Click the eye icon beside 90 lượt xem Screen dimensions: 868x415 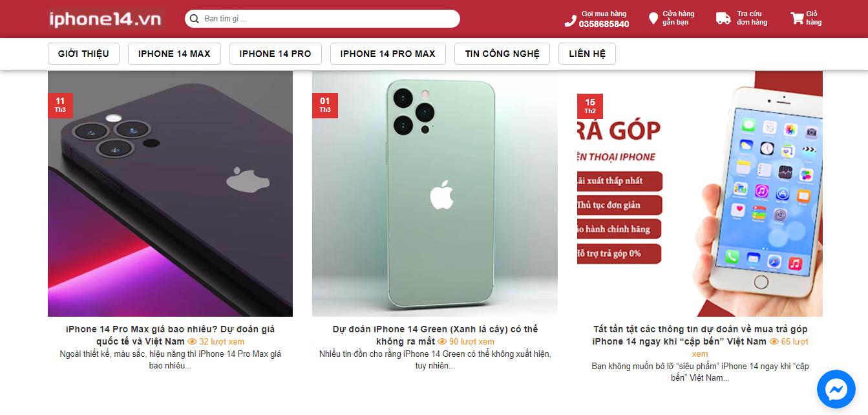click(x=442, y=341)
